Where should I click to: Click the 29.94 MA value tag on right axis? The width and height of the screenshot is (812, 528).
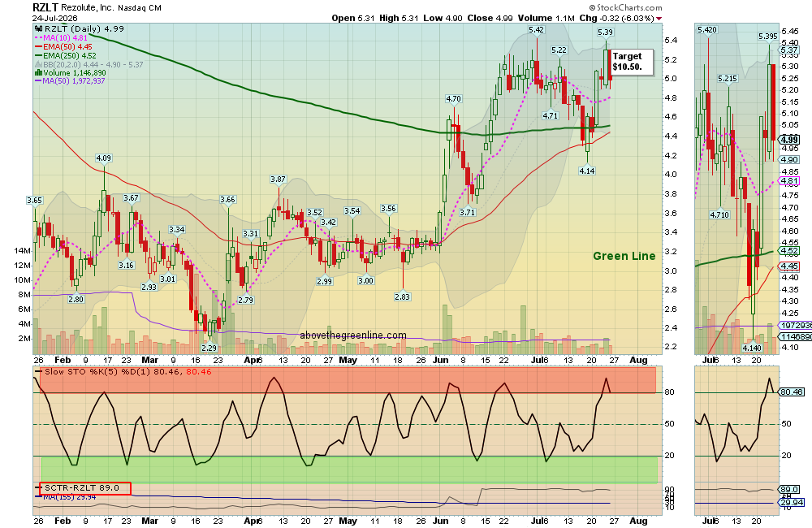pyautogui.click(x=792, y=502)
